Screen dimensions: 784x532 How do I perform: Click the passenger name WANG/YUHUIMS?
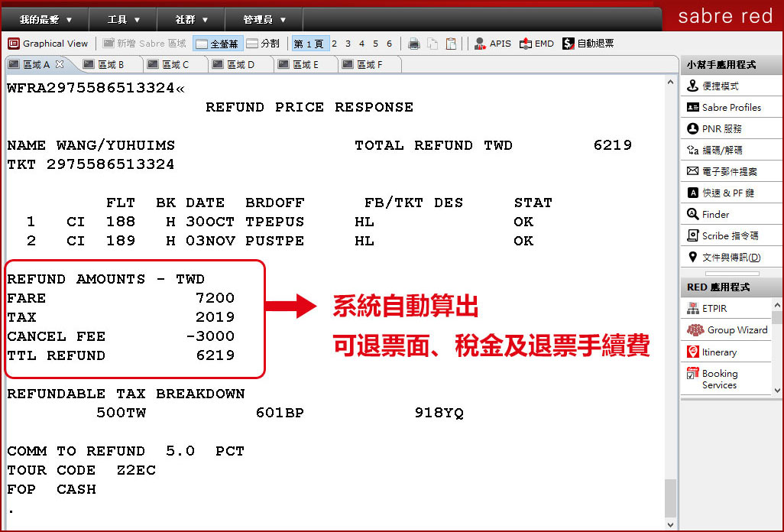pos(115,145)
